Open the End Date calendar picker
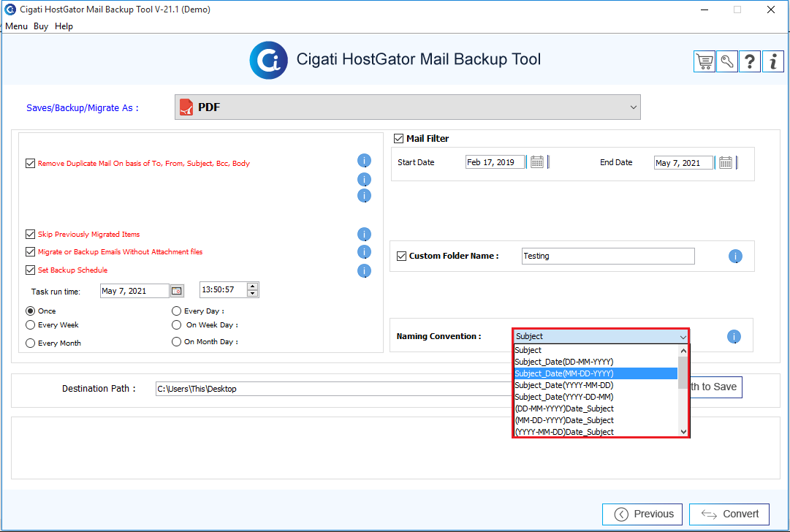 tap(726, 162)
